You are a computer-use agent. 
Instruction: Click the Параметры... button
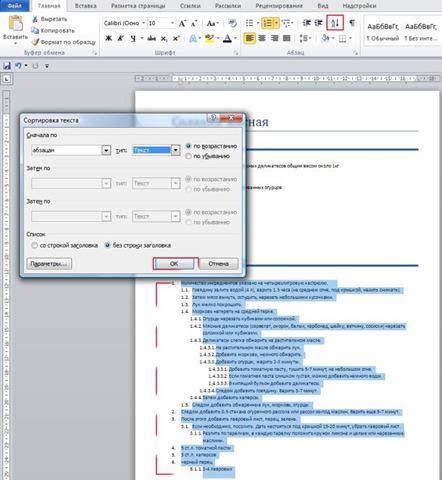click(x=49, y=264)
